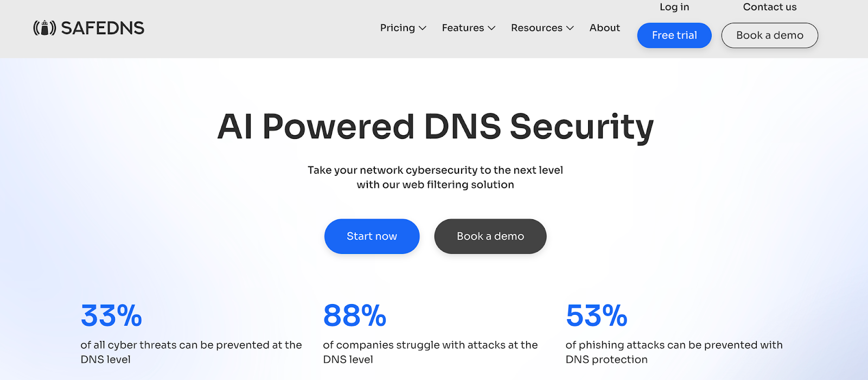Open the Features menu item

pyautogui.click(x=463, y=28)
